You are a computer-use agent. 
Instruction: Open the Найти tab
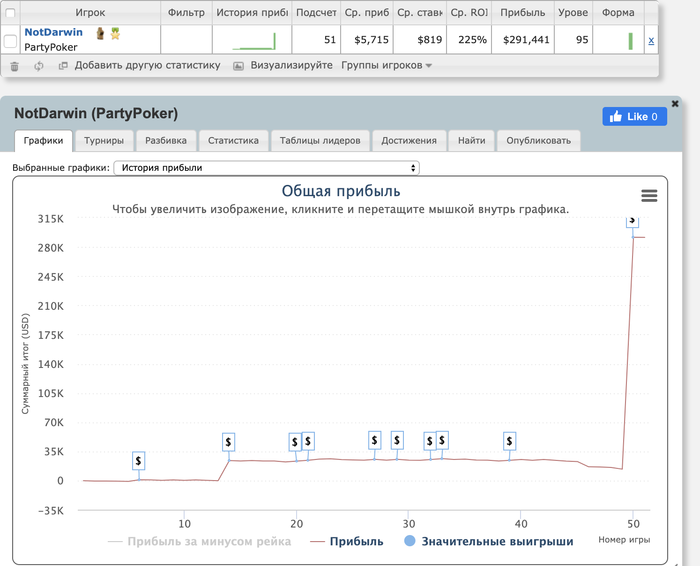coord(471,141)
